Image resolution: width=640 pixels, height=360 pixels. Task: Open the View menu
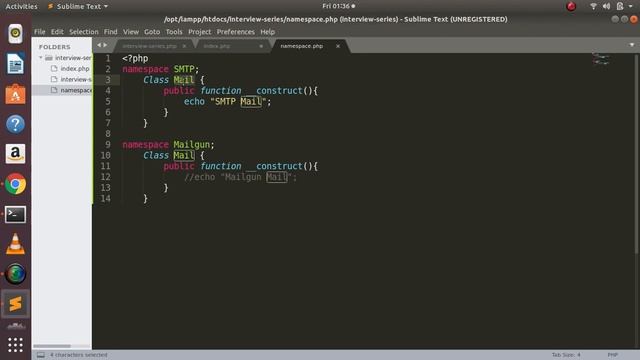coord(131,32)
